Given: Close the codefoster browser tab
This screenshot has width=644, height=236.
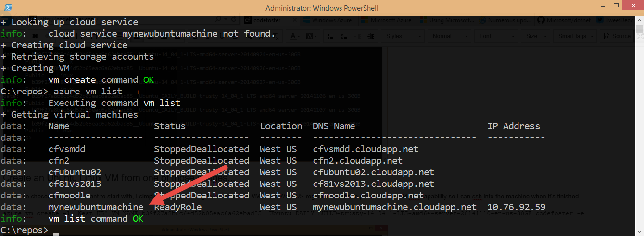Looking at the screenshot, I should (294, 20).
